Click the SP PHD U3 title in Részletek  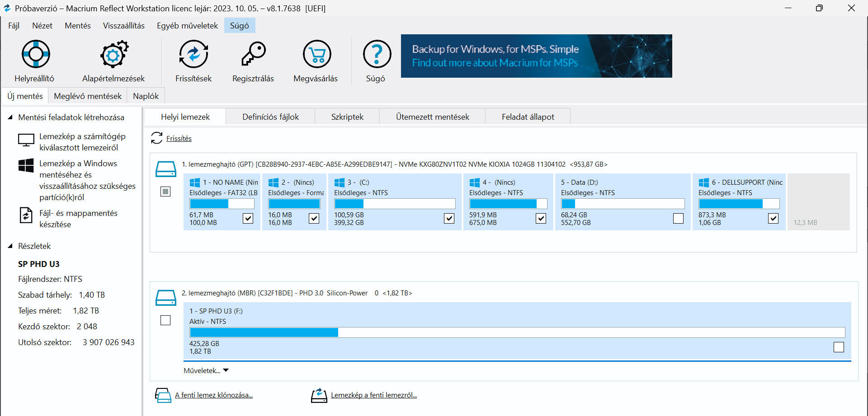coord(39,264)
